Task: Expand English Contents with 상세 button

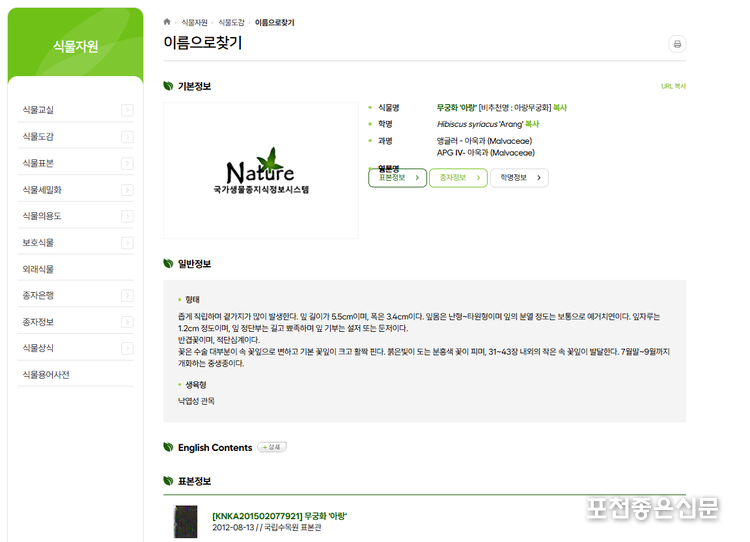Action: 272,447
